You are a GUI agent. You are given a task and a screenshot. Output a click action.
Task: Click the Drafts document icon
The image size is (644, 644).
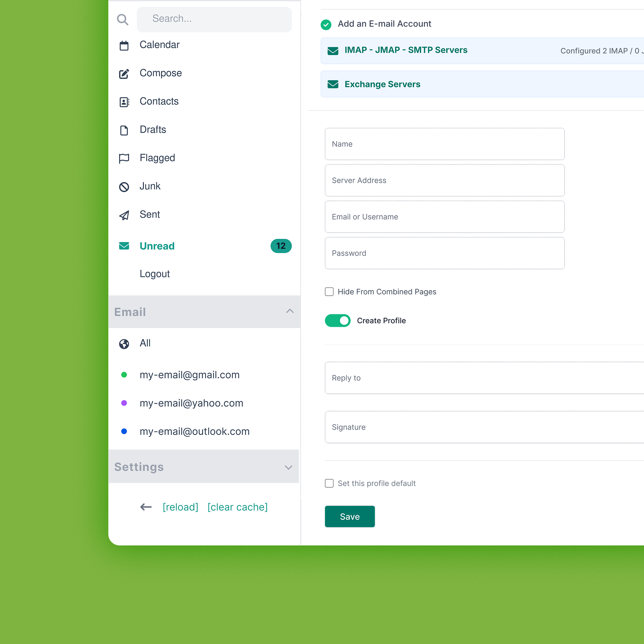pos(124,130)
